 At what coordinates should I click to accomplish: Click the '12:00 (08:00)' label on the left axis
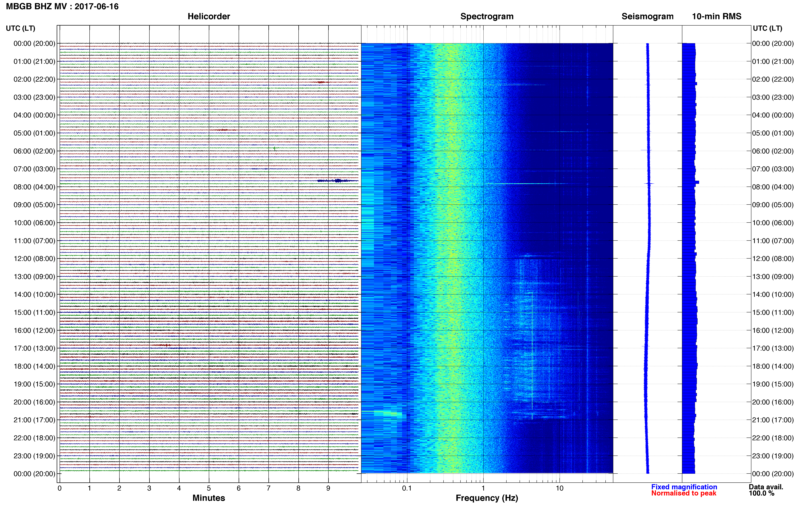pos(34,259)
